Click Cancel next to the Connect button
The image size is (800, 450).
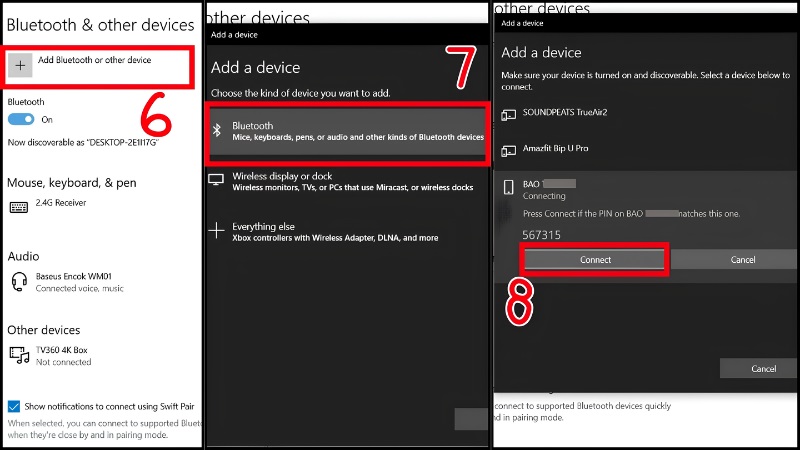(742, 260)
